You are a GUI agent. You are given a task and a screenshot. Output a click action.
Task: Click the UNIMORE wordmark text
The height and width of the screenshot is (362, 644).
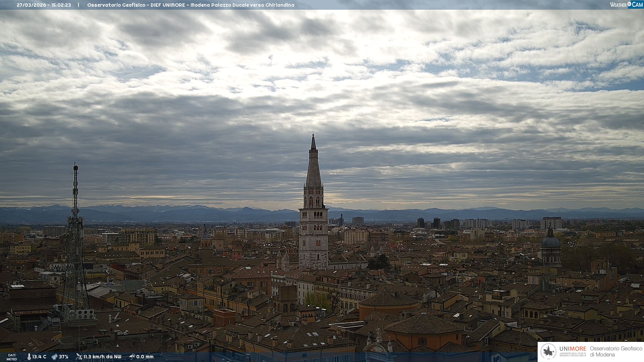(x=573, y=349)
